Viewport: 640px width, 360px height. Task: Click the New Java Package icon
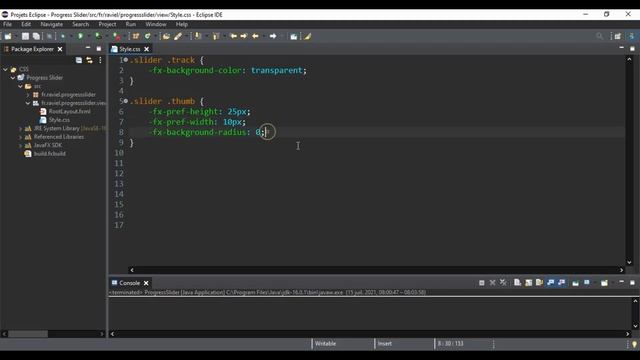point(136,36)
